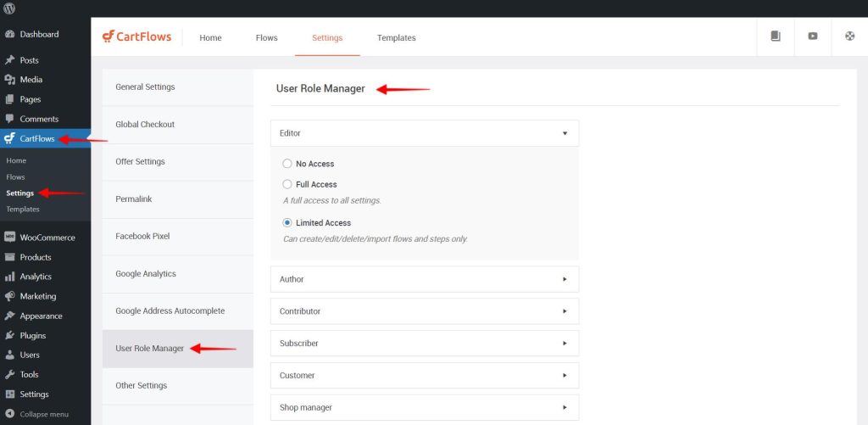868x425 pixels.
Task: Expand the Customer role section
Action: [x=425, y=376]
